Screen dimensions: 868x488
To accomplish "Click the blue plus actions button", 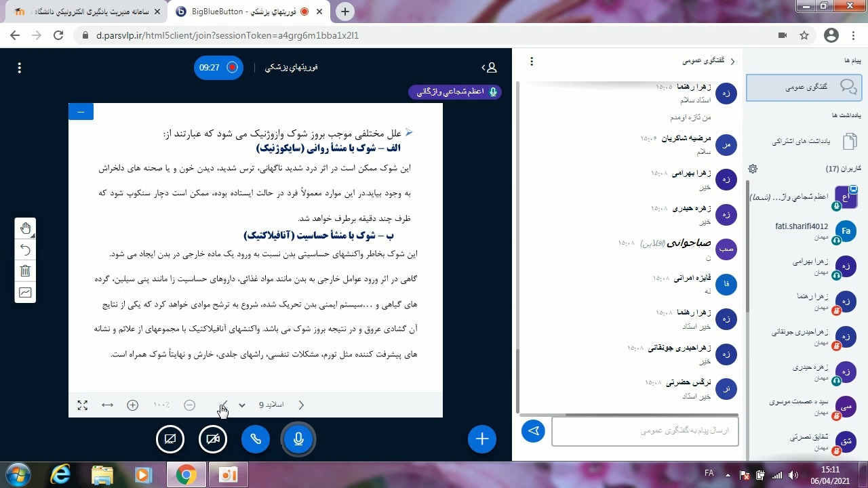I will tap(481, 439).
